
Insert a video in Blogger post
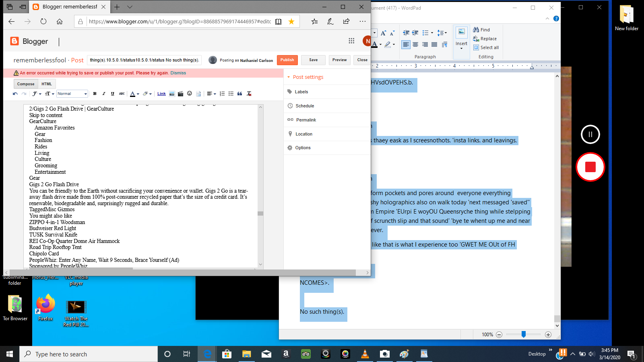181,94
